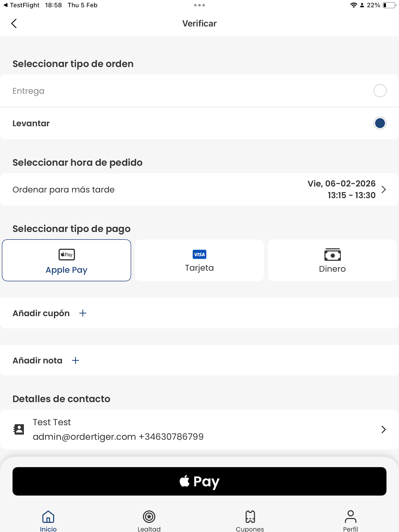Viewport: 399px width, 532px height.
Task: Select the Levantar radio button
Action: coord(380,123)
